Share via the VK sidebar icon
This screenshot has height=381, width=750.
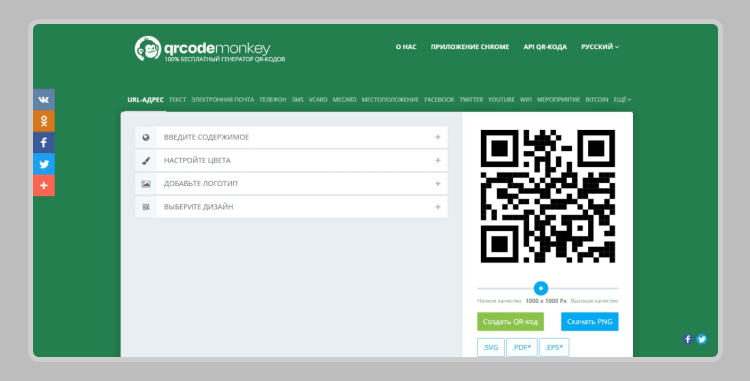click(44, 100)
